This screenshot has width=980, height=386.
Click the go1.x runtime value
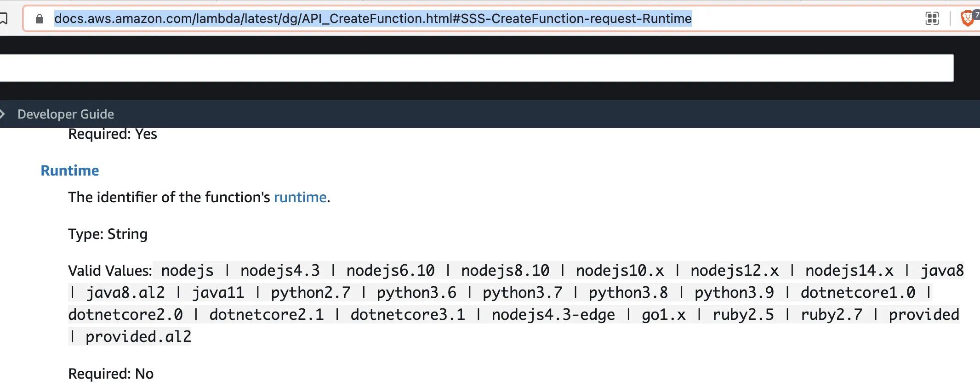pos(663,315)
